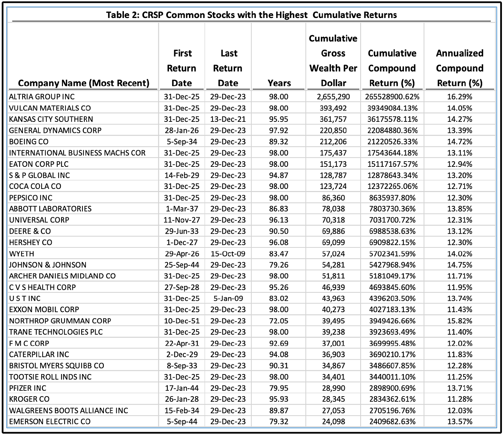504x435 pixels.
Task: Click the value 8635937.80%
Action: (x=393, y=198)
